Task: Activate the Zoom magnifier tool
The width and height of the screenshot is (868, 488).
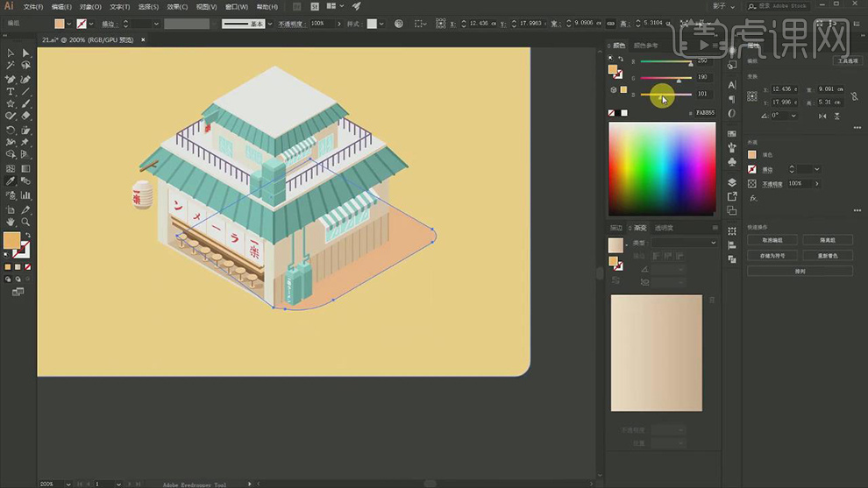Action: pos(25,222)
